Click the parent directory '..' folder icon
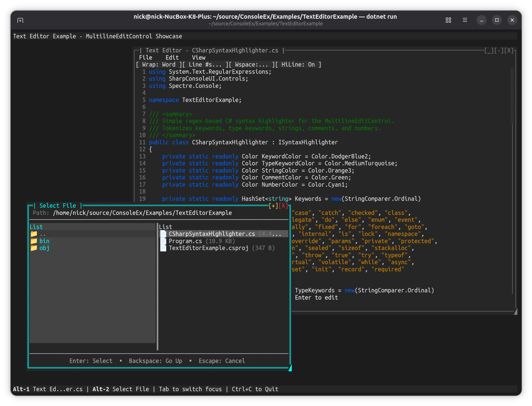The image size is (532, 406). tap(34, 234)
